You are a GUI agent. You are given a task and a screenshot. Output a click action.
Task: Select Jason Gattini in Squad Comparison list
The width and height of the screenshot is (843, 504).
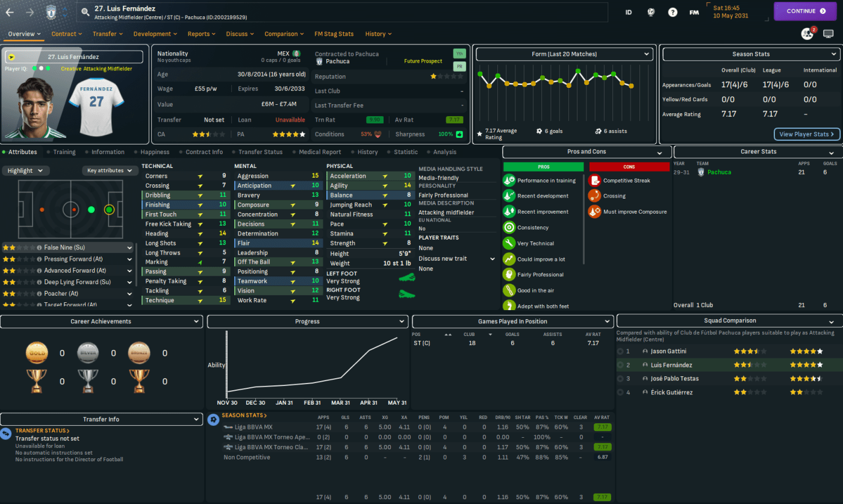(x=668, y=351)
